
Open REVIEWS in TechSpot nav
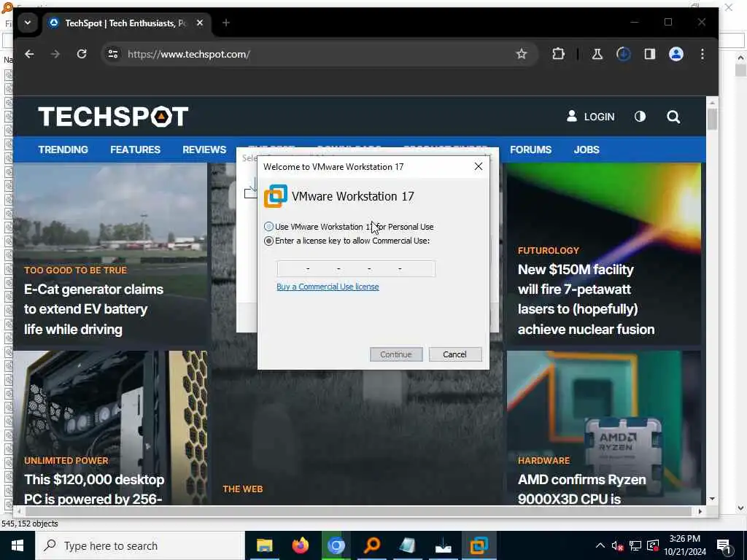tap(204, 149)
